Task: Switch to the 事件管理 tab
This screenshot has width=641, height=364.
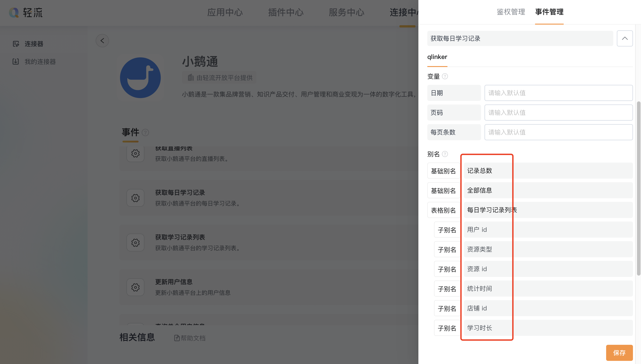Action: pos(549,12)
